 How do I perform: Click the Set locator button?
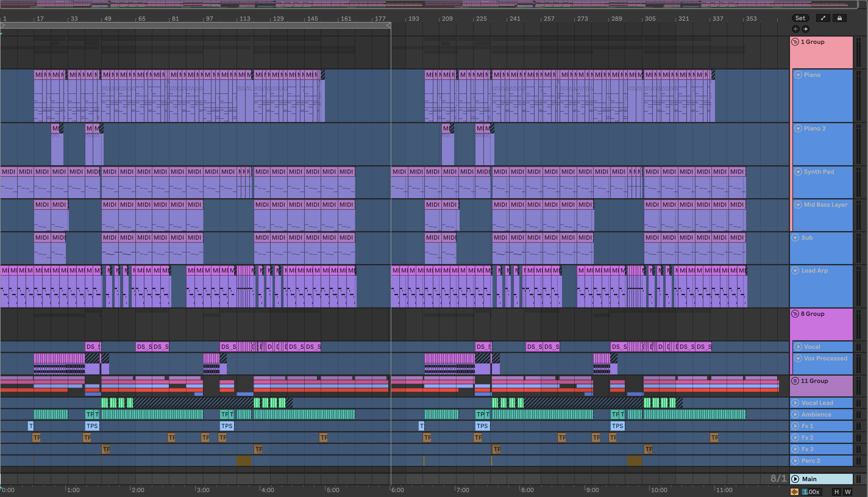coord(800,18)
